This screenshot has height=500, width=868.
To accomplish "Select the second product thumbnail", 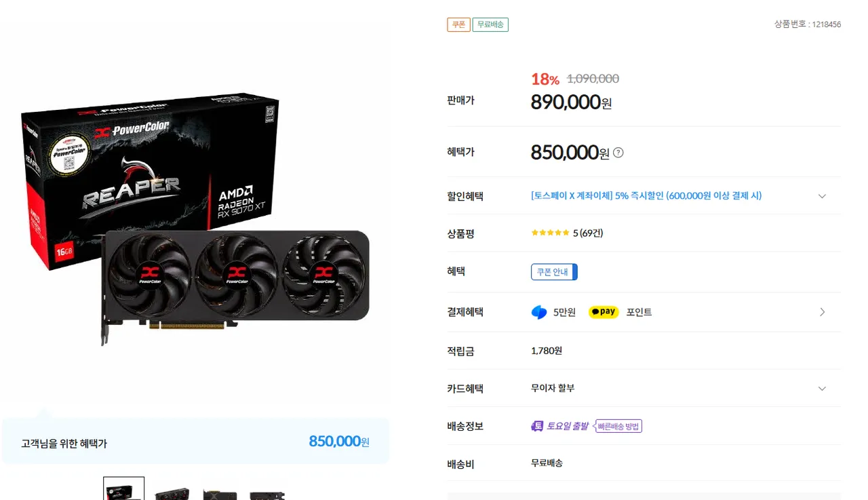I will (172, 491).
